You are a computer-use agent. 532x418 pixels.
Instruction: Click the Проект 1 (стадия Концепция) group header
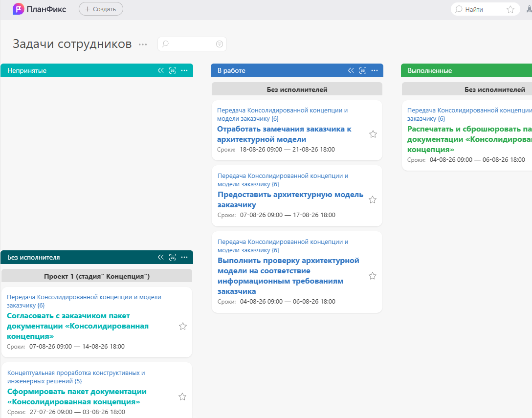97,276
